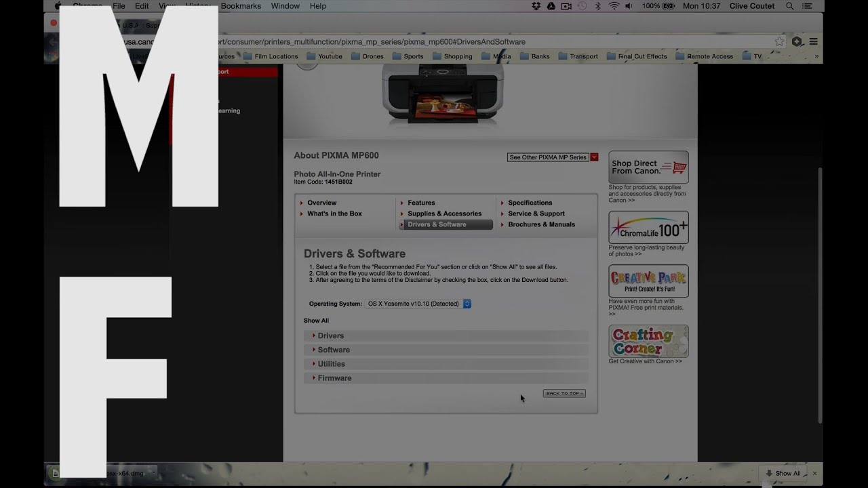Select the Drivers & Software tab
868x488 pixels.
pyautogui.click(x=446, y=224)
